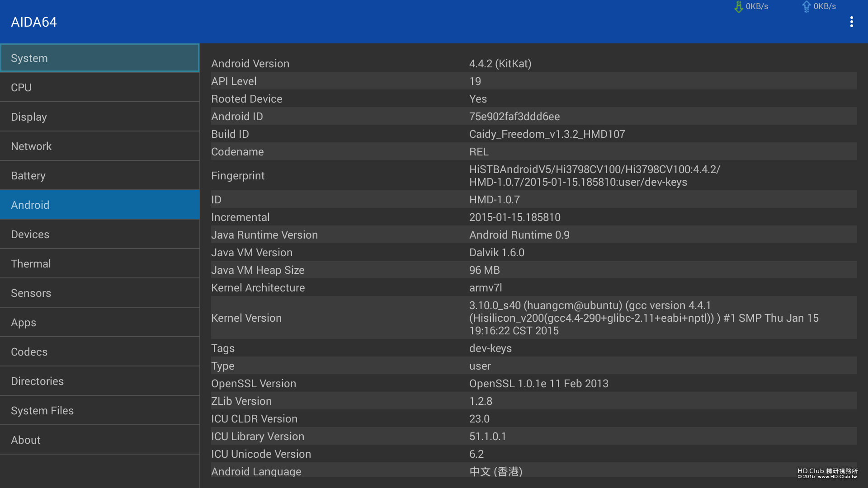This screenshot has height=488, width=868.
Task: Switch to Display information
Action: pyautogui.click(x=99, y=117)
